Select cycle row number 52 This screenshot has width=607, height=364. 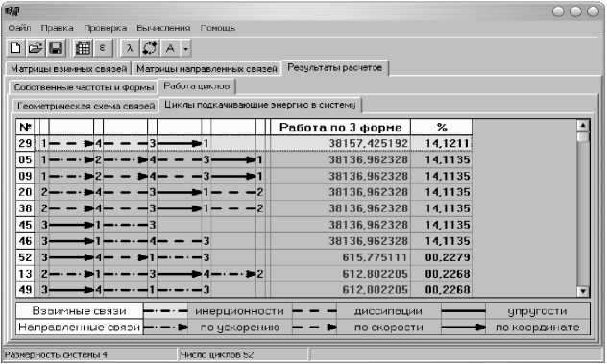pos(244,257)
